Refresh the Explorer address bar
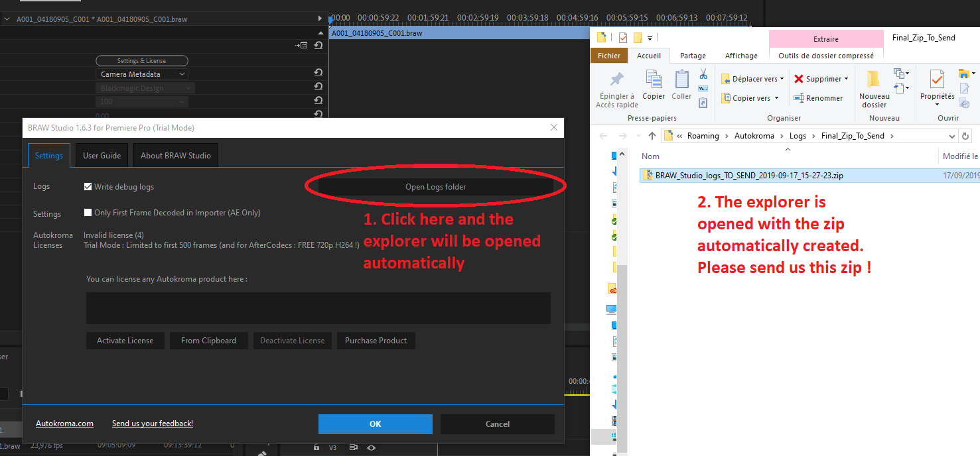 (966, 135)
